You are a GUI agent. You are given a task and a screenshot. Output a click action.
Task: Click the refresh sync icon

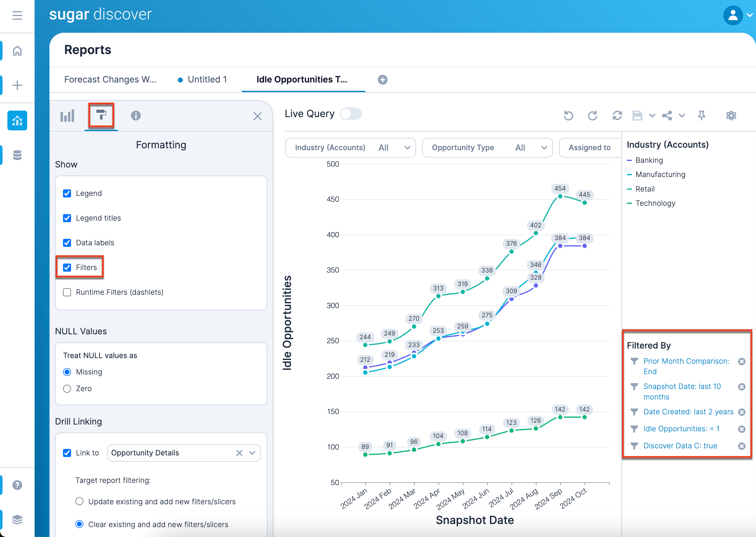(x=617, y=115)
